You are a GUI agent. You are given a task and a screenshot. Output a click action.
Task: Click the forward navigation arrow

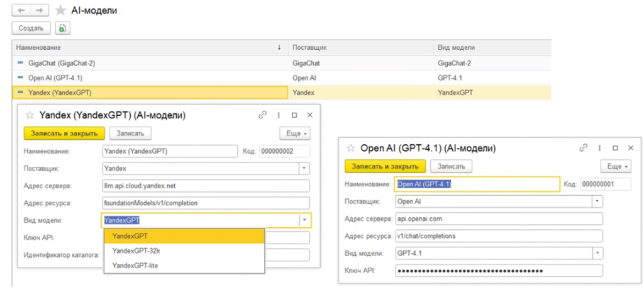click(38, 11)
